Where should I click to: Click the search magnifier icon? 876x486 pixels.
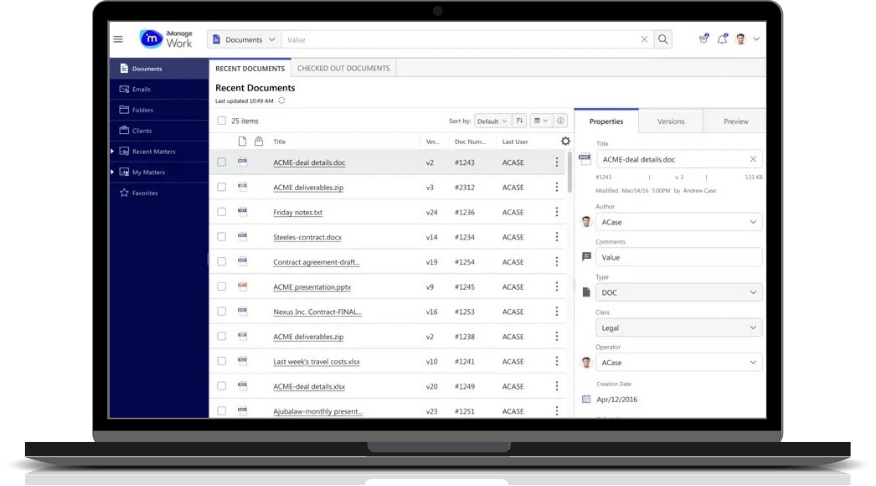tap(663, 39)
